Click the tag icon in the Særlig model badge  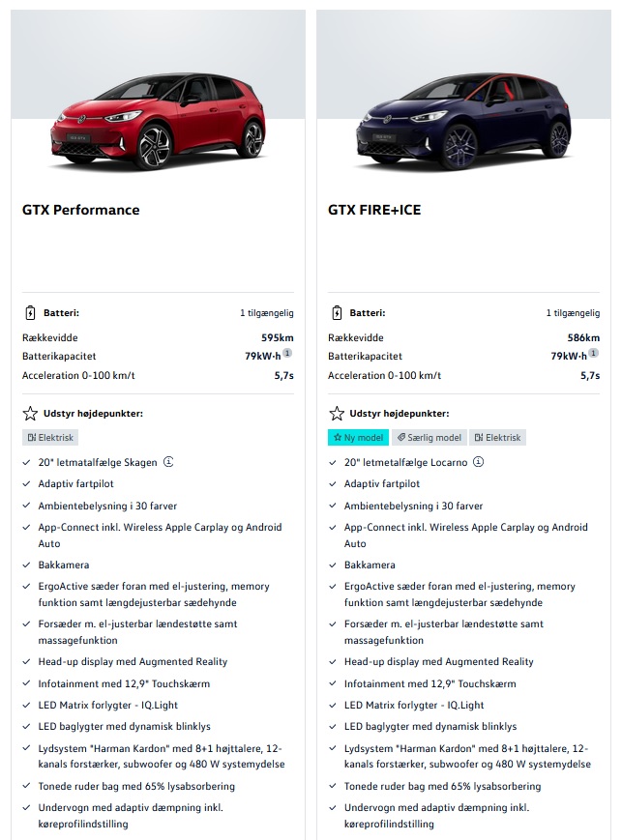tap(402, 437)
